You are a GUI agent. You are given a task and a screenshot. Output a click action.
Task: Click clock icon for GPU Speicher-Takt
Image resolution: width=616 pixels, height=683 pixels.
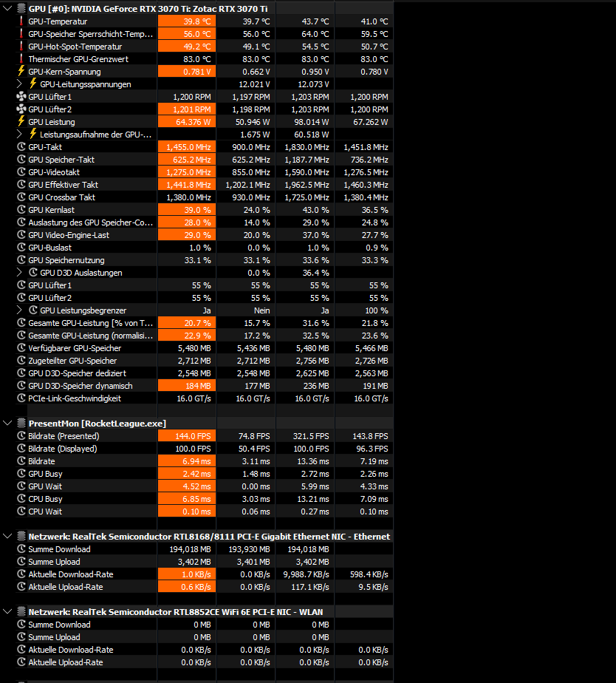point(21,160)
